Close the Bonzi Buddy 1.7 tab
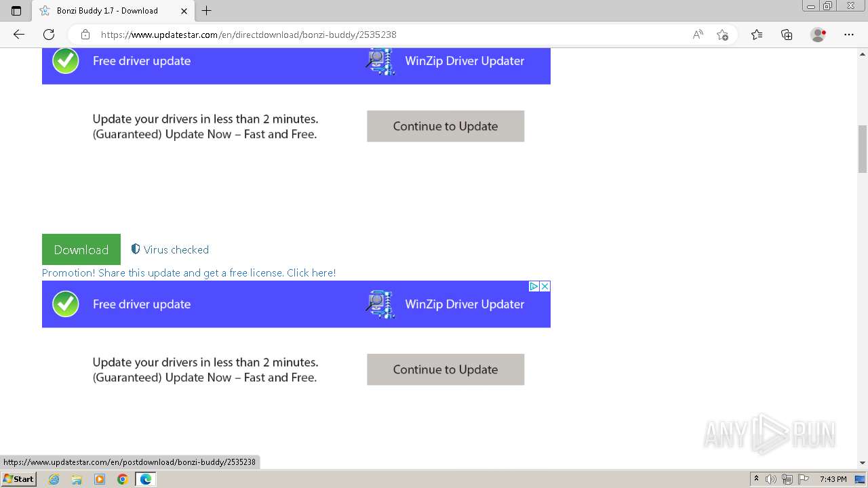Image resolution: width=868 pixels, height=488 pixels. click(184, 11)
